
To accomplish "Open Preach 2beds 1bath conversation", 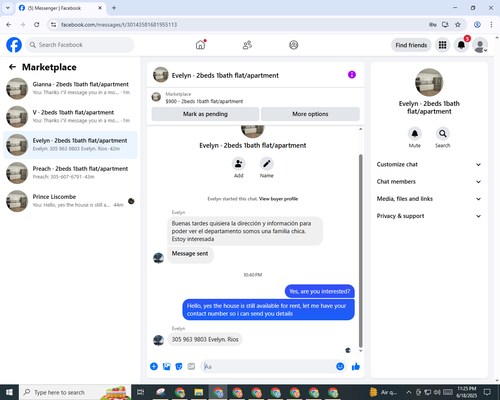I will pos(70,173).
